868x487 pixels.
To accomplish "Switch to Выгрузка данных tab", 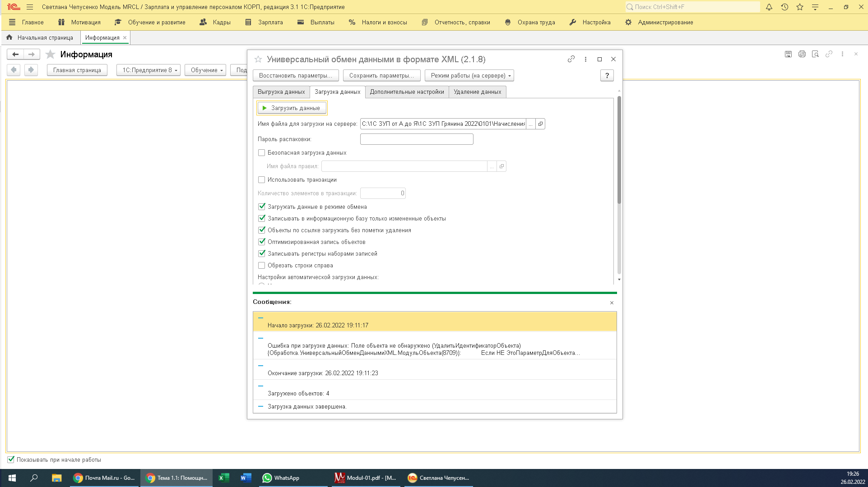I will point(281,92).
